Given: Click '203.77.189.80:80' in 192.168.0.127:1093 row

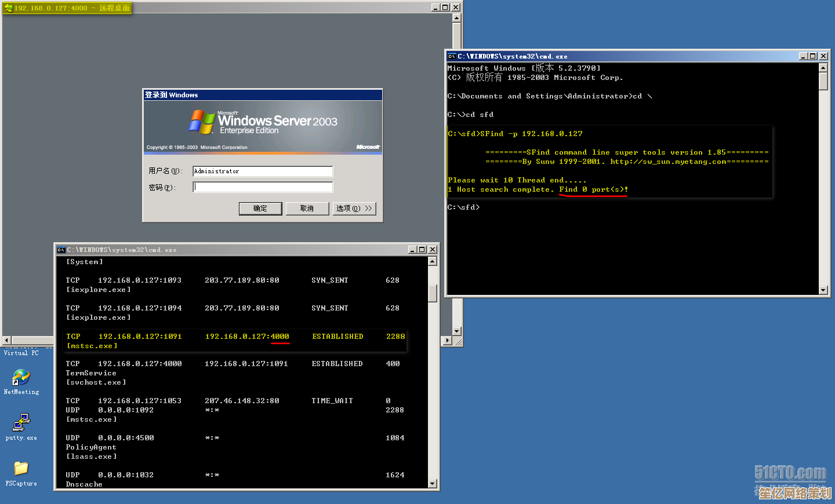Looking at the screenshot, I should pyautogui.click(x=242, y=280).
